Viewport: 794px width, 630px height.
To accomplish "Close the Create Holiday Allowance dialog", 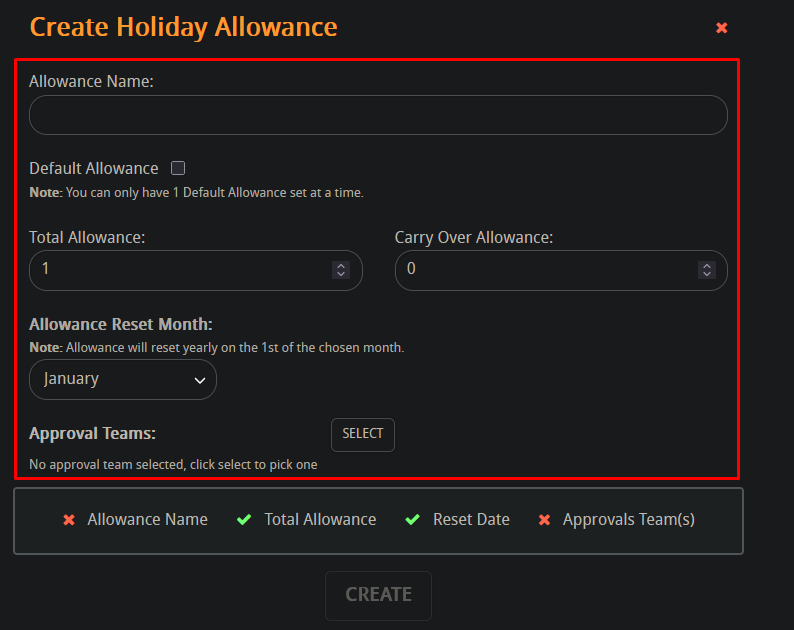I will (x=722, y=27).
